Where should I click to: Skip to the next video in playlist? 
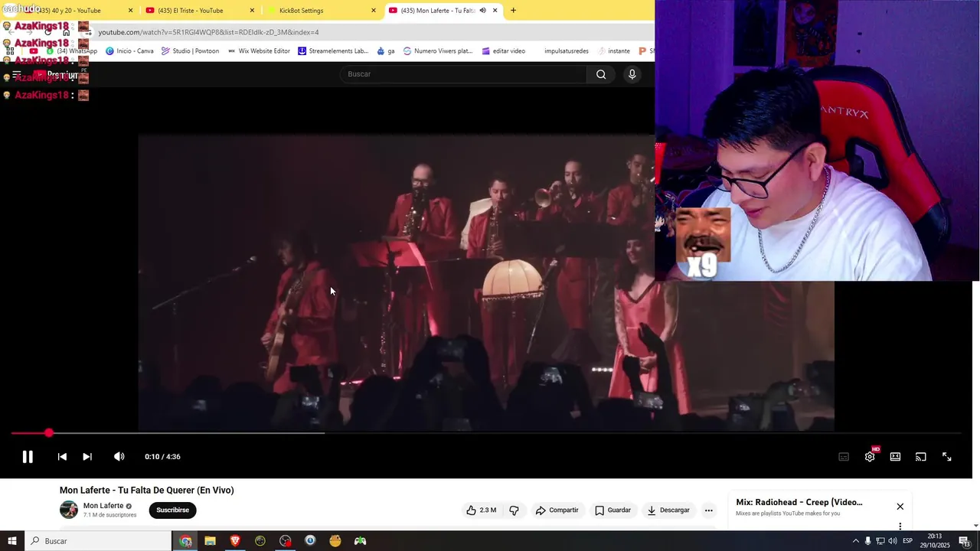click(87, 457)
